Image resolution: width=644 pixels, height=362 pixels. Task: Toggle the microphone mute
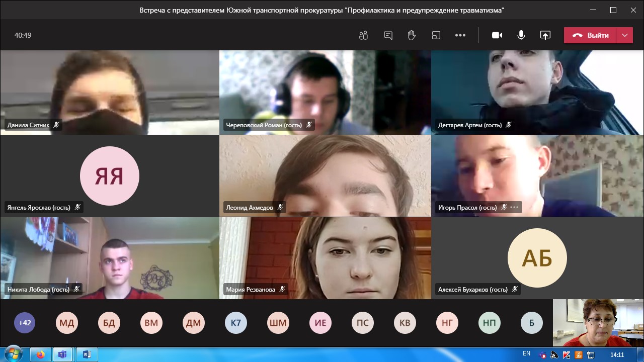[x=521, y=35]
